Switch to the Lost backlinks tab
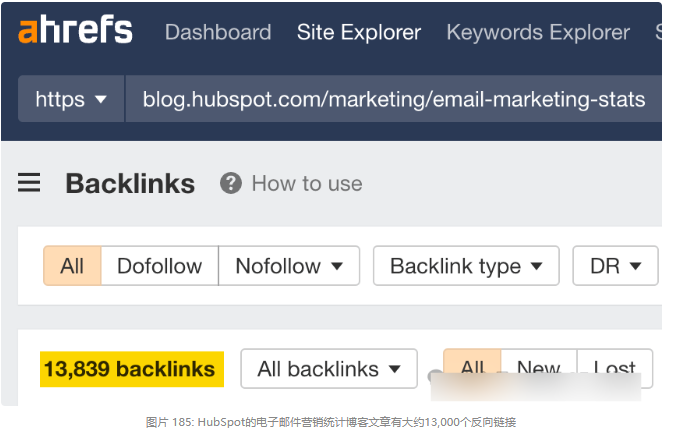 click(x=615, y=369)
